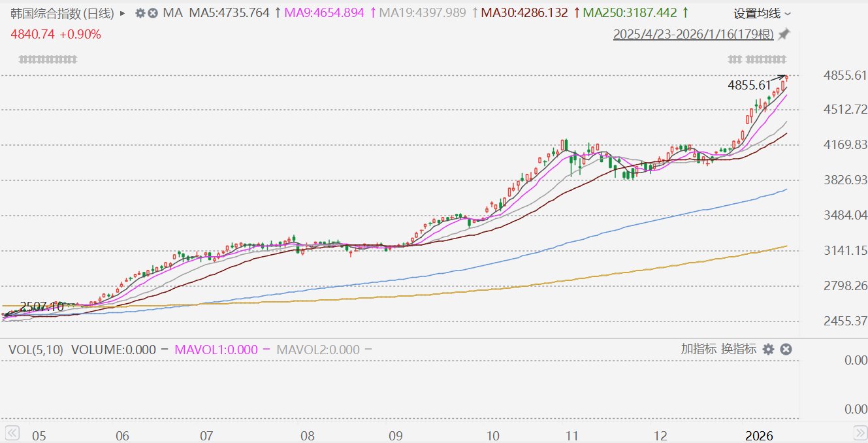Click the 换指标 button
Viewport: 868px width, 443px height.
[x=739, y=350]
